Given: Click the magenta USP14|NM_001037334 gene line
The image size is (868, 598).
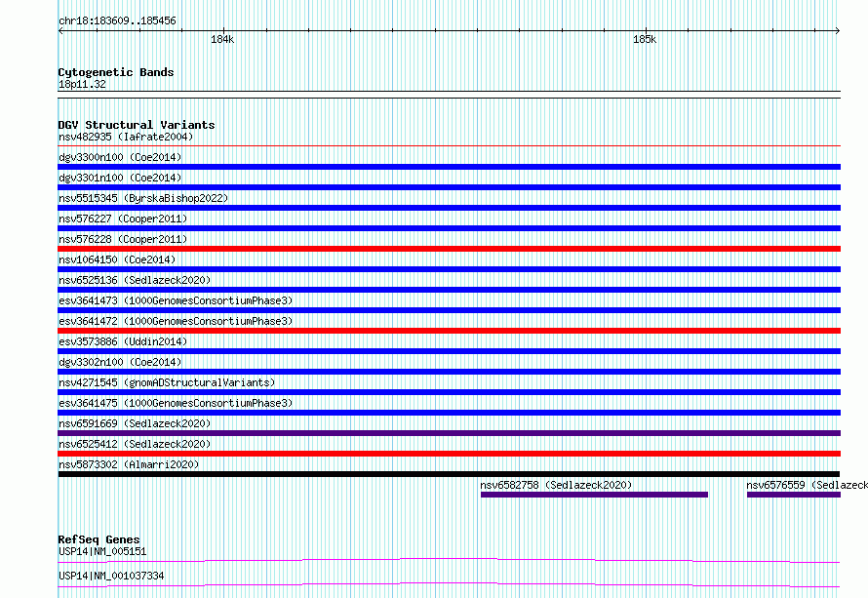Looking at the screenshot, I should click(x=449, y=584).
